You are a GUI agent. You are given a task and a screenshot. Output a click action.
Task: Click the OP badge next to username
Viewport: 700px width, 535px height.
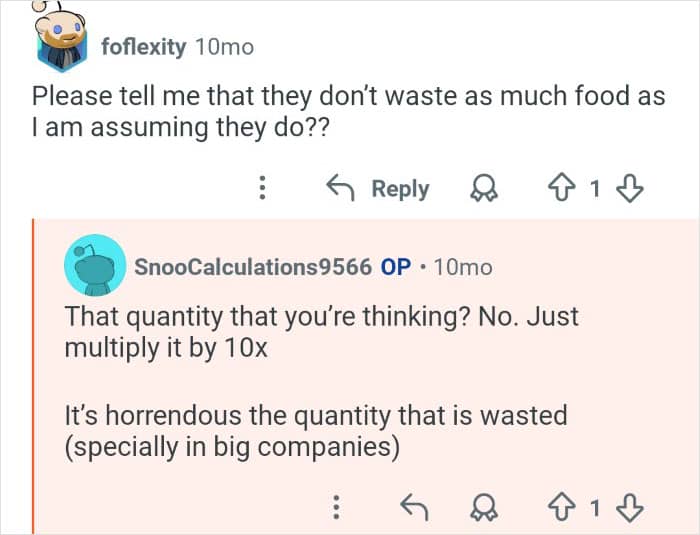point(395,267)
